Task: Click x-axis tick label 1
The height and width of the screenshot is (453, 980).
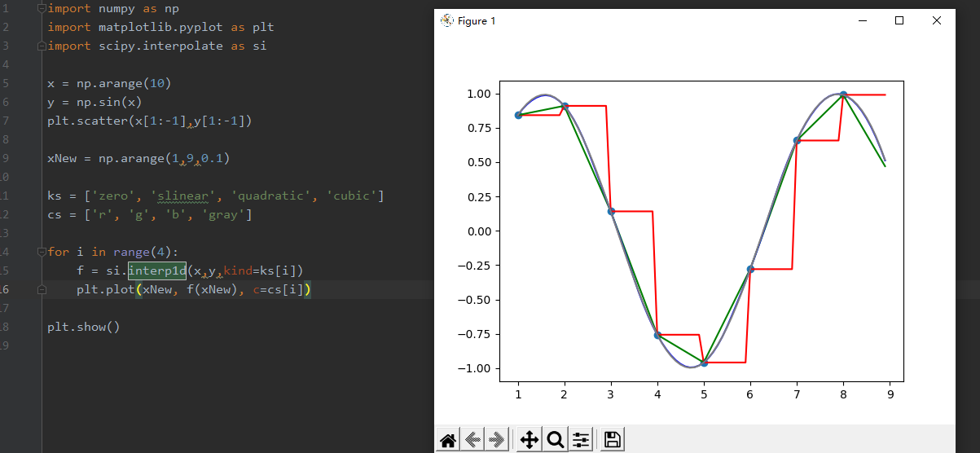Action: coord(518,394)
